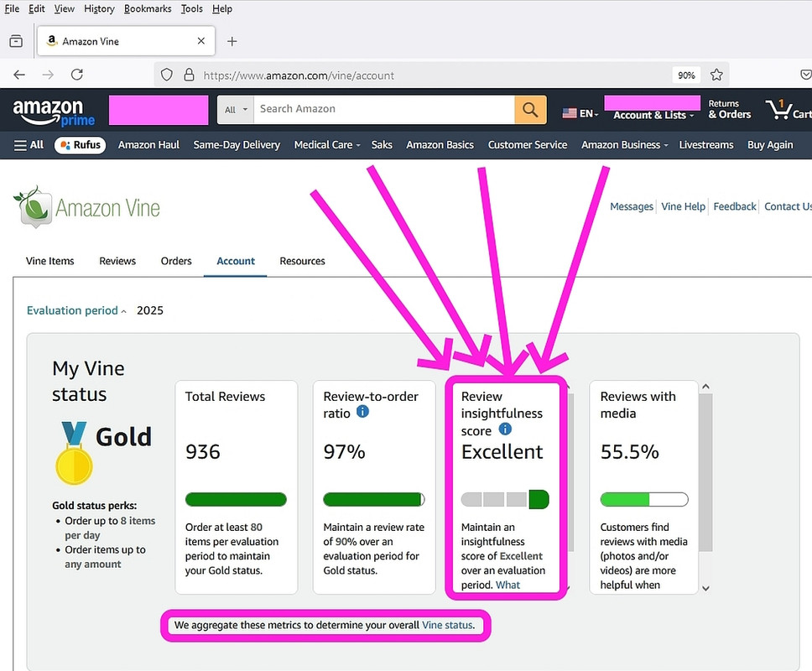Image resolution: width=812 pixels, height=671 pixels.
Task: Expand the Amazon Business menu
Action: pos(625,145)
